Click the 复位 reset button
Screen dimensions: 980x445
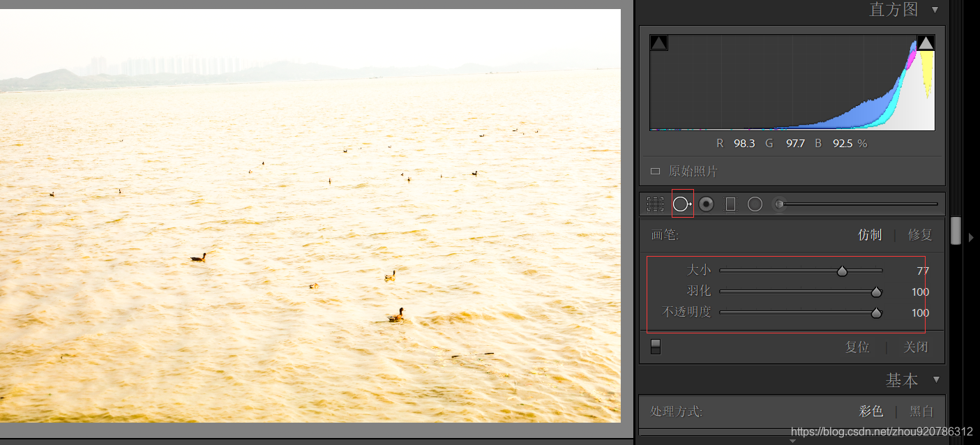pos(857,347)
